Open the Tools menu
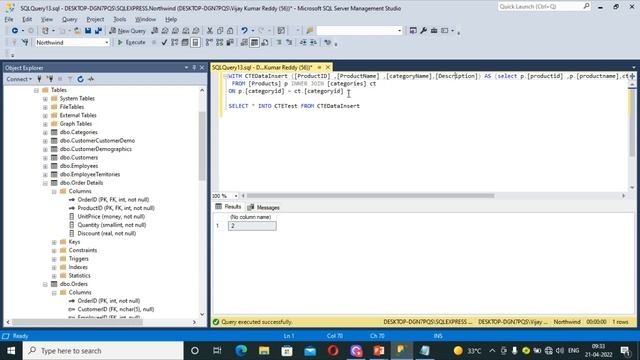Viewport: 640px width, 360px height. 120,19
